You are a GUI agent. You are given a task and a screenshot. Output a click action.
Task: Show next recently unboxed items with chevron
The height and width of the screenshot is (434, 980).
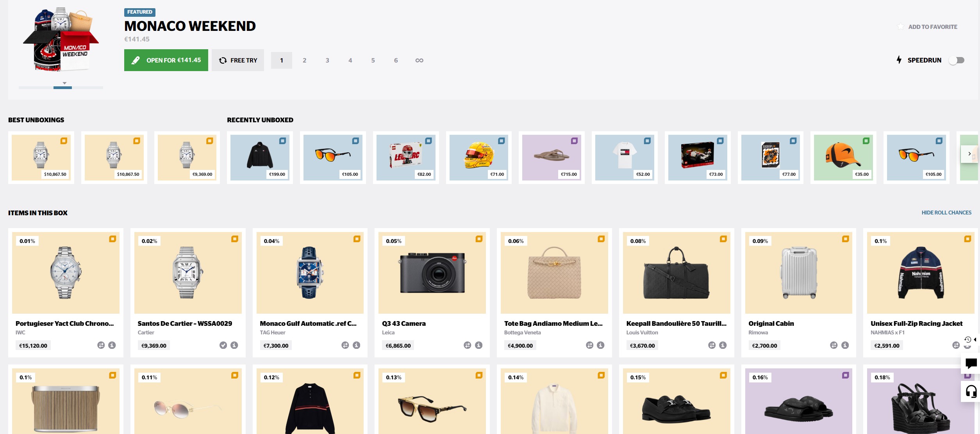(969, 154)
